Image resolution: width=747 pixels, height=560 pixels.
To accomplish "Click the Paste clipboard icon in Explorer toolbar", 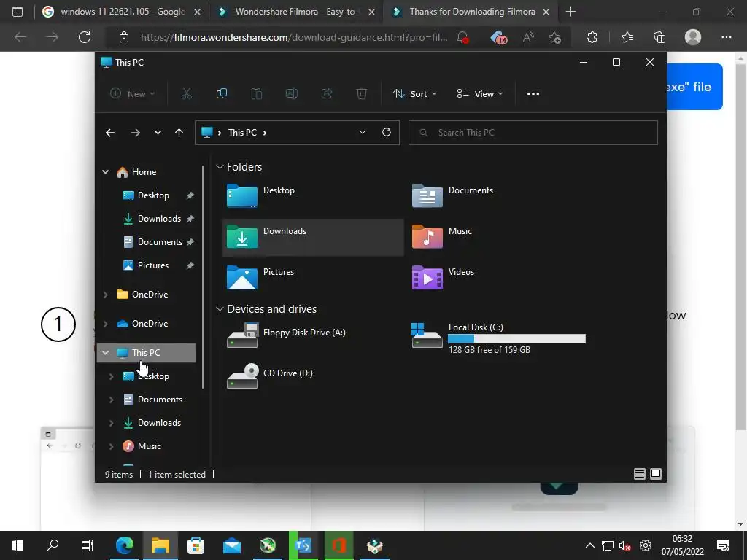I will pyautogui.click(x=257, y=94).
